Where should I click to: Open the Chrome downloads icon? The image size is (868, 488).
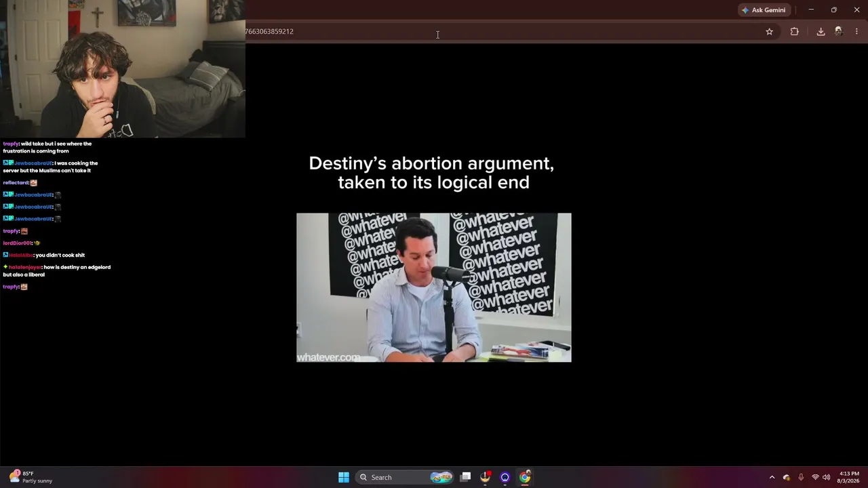pos(821,31)
